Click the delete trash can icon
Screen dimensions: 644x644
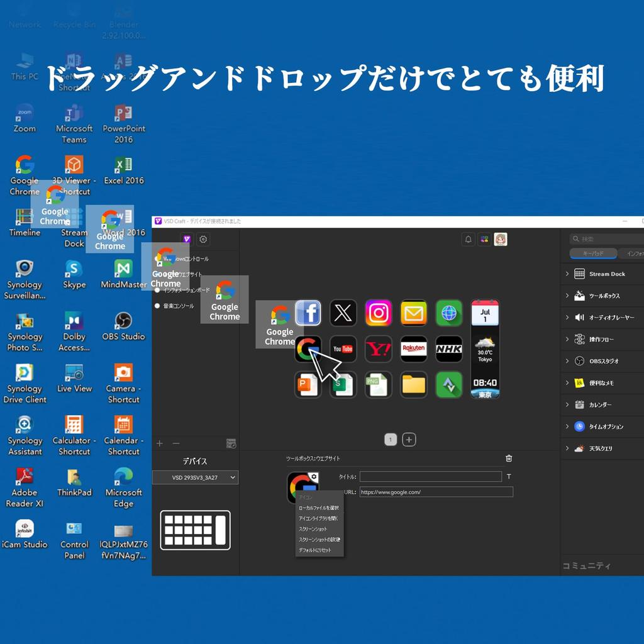pyautogui.click(x=509, y=458)
